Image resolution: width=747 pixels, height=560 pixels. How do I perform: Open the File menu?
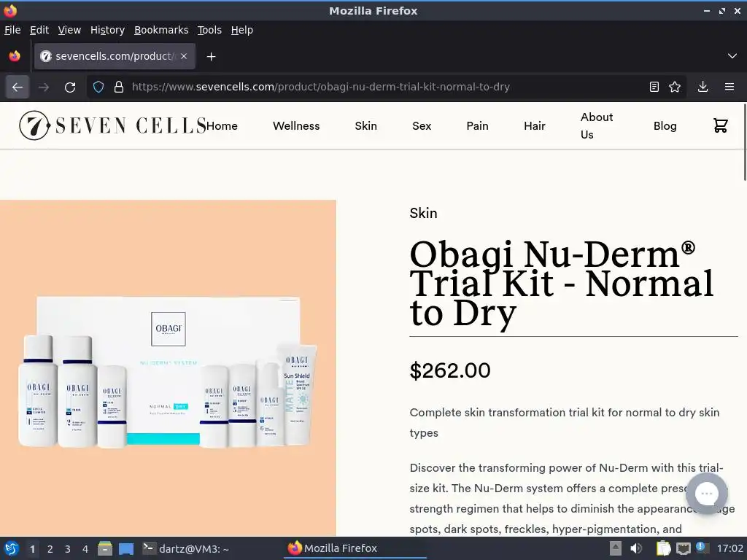(x=12, y=30)
